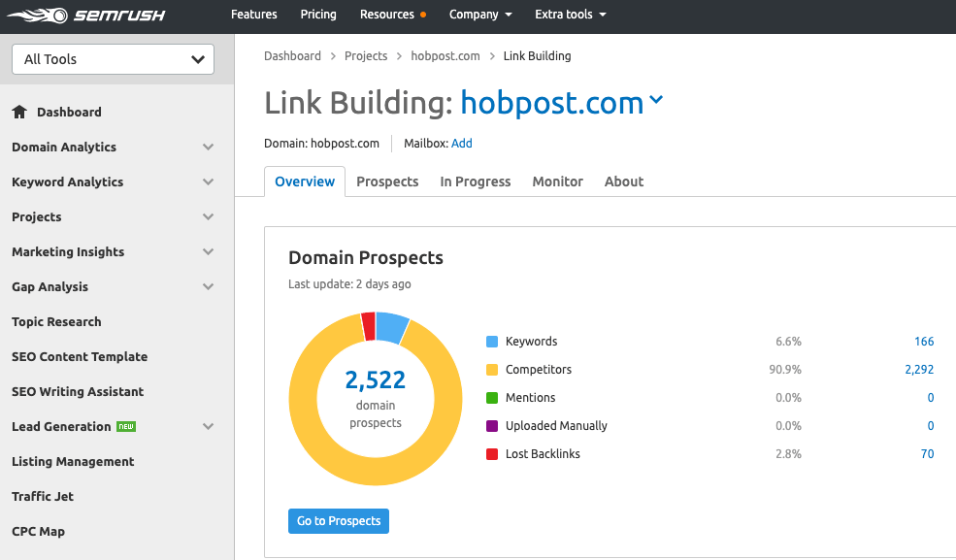Viewport: 956px width, 560px height.
Task: Click the Go to Prospects button
Action: pos(339,521)
